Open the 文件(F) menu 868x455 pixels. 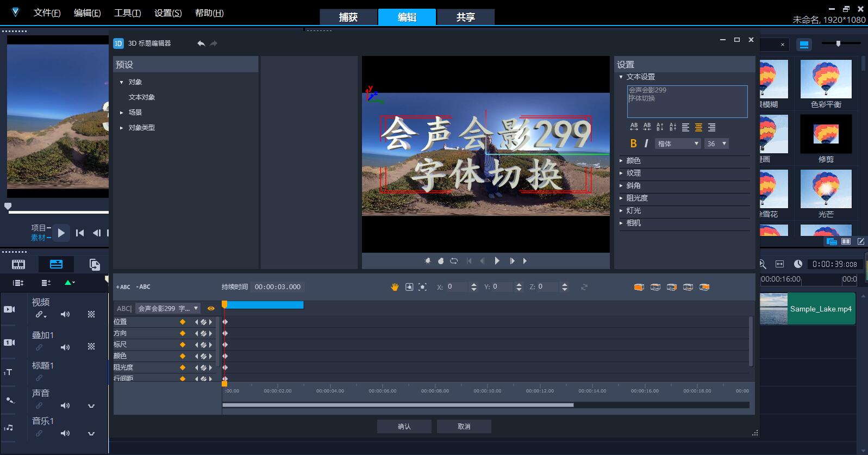click(x=47, y=13)
